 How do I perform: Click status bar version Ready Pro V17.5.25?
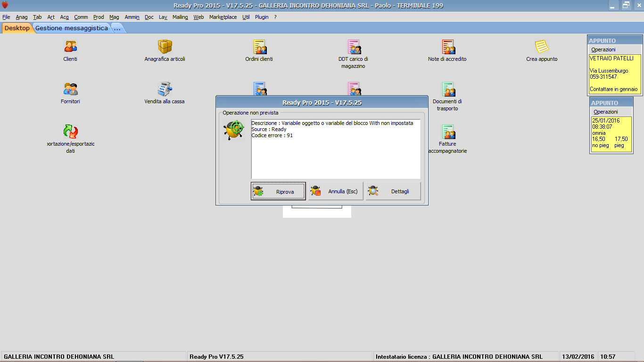(x=216, y=357)
